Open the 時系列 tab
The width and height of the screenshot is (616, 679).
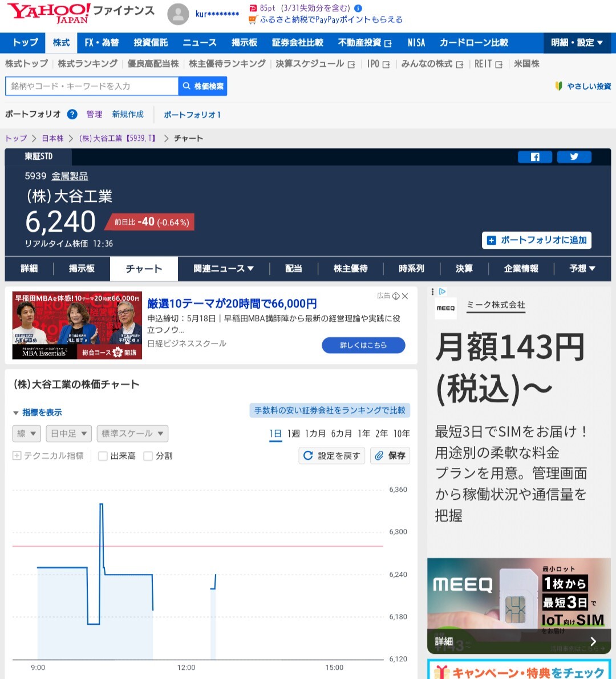(x=411, y=269)
